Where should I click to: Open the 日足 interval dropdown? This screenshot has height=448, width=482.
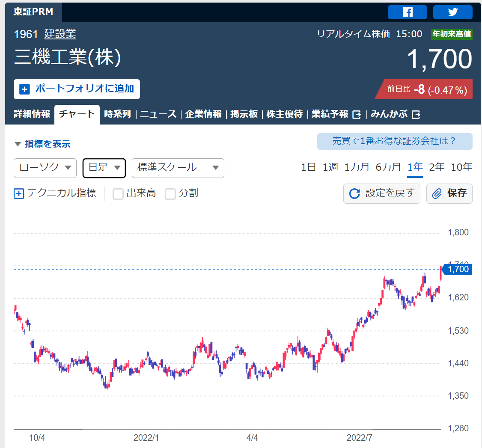[104, 168]
